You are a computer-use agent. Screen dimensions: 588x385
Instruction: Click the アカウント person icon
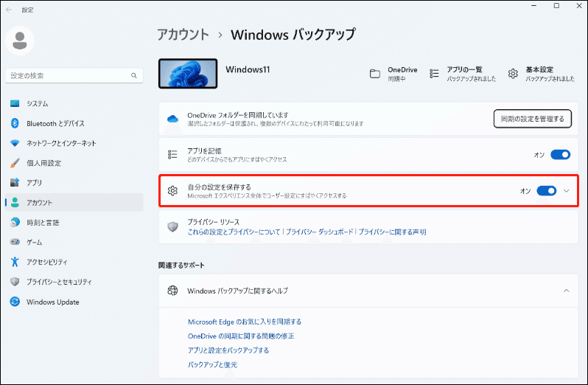pyautogui.click(x=15, y=202)
